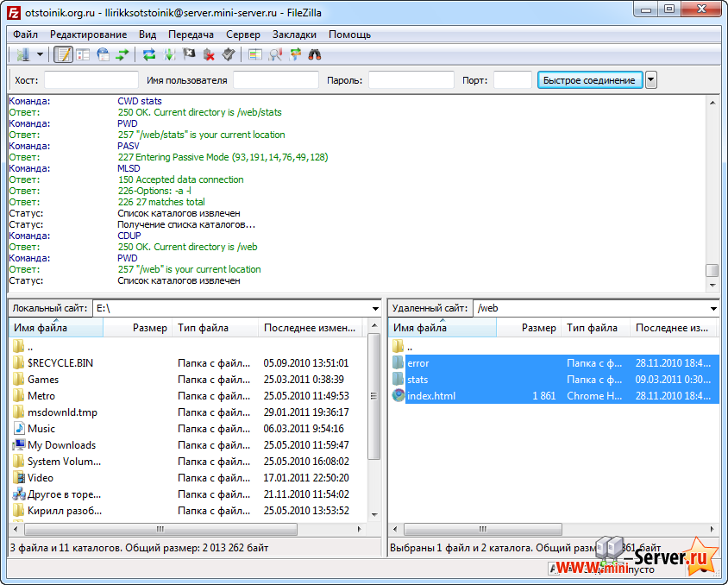Sort remote files by Тип файла

[x=596, y=328]
